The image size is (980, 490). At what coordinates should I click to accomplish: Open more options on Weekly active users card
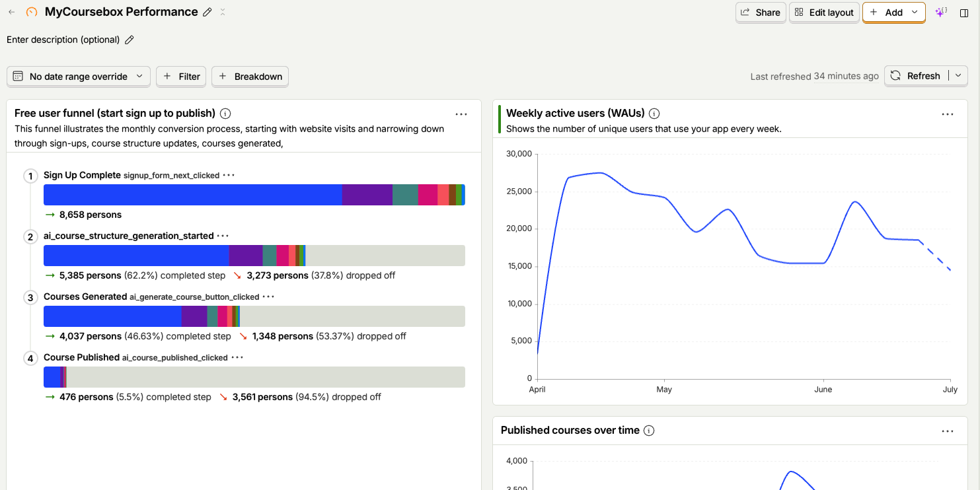click(x=948, y=114)
